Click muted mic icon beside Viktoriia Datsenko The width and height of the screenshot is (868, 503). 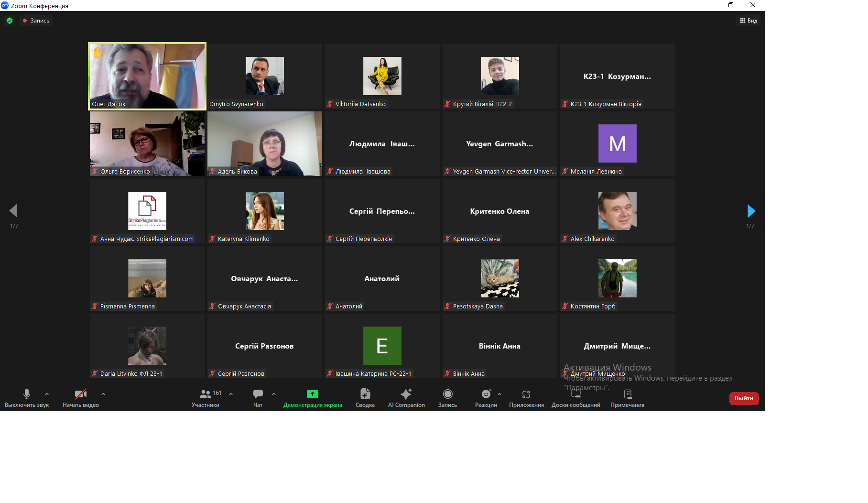(330, 104)
